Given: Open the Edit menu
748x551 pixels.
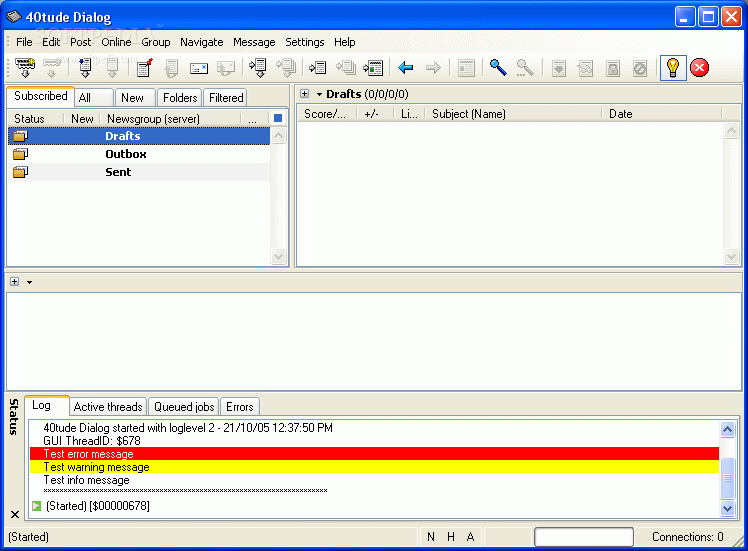Looking at the screenshot, I should (51, 42).
